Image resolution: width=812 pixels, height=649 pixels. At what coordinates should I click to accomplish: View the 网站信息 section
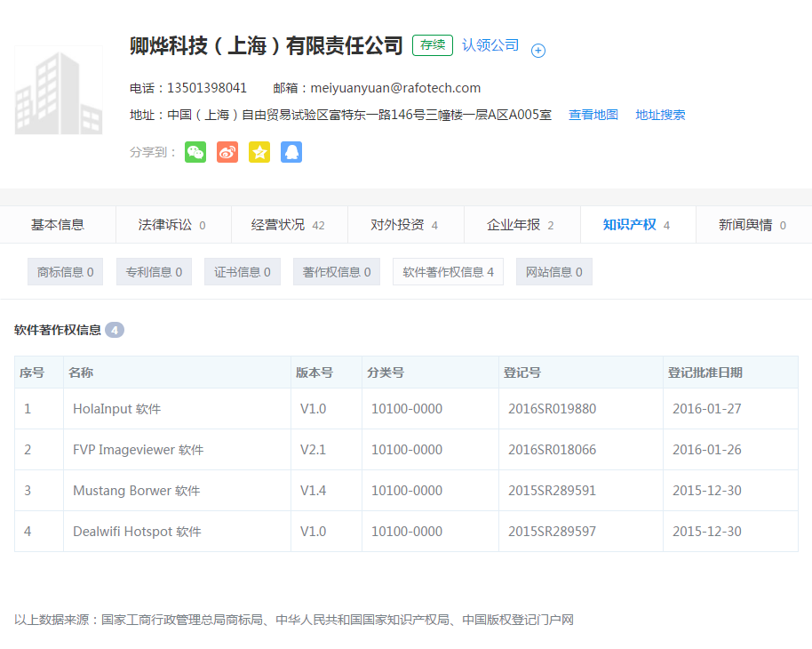click(x=554, y=271)
